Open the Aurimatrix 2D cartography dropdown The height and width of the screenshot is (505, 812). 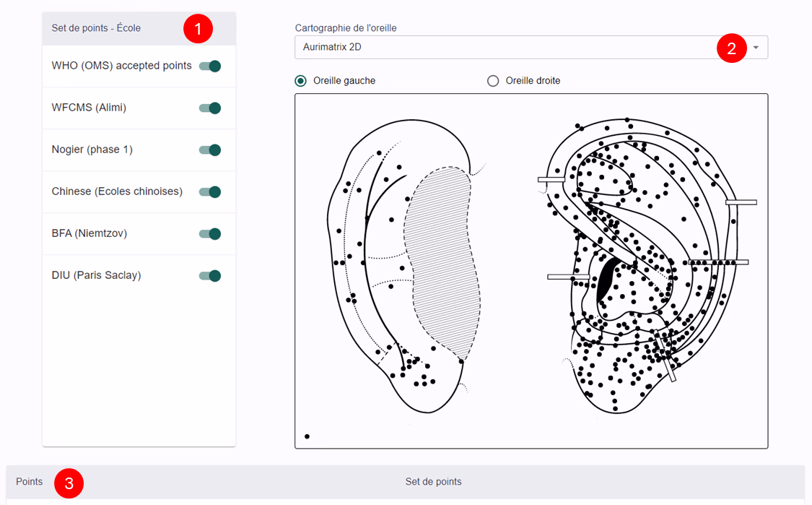coord(531,47)
